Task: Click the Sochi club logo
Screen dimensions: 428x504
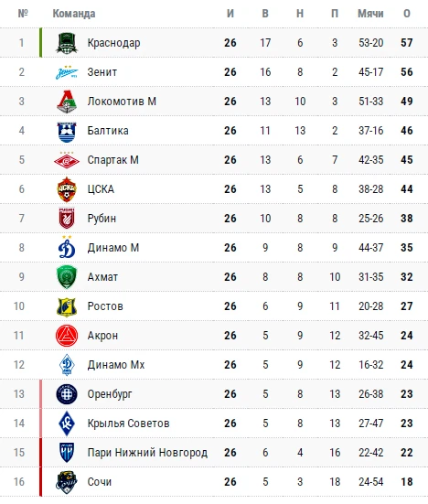Action: pos(67,482)
